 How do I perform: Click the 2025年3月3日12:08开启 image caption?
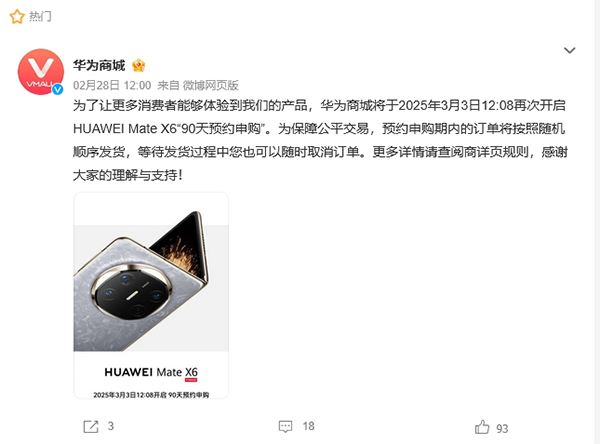(151, 395)
